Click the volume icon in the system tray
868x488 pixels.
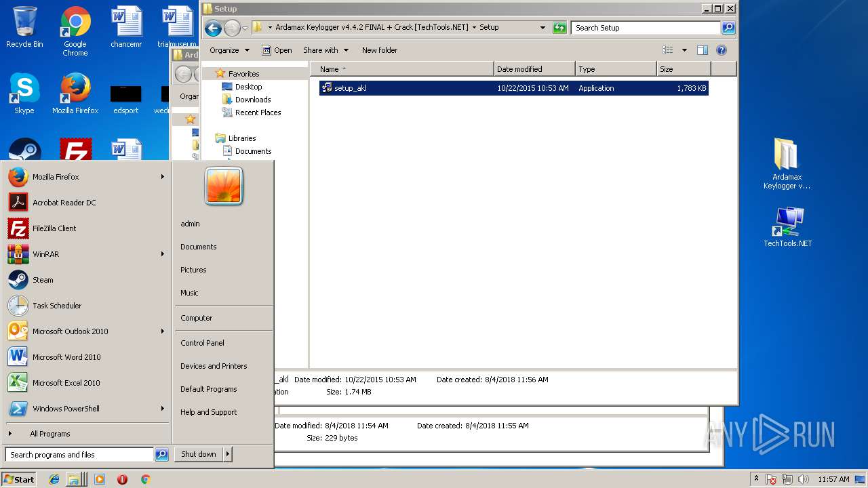[x=804, y=479]
